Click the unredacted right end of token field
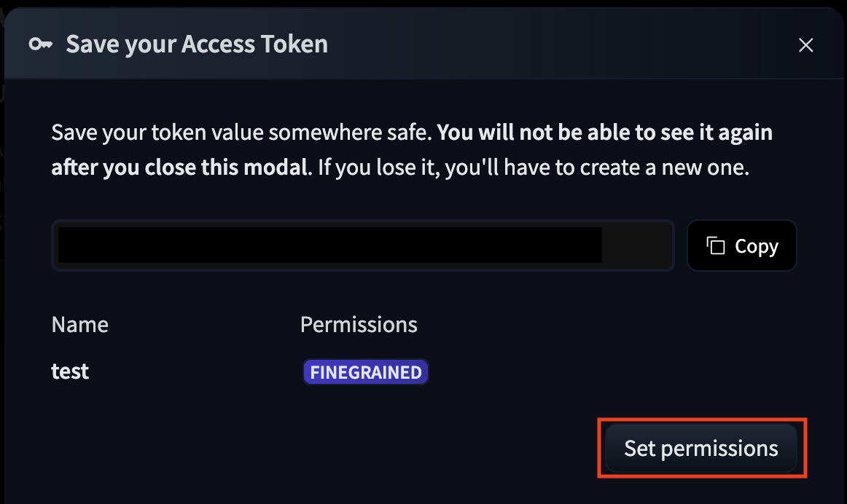Screen dimensions: 847x504 (x=636, y=245)
